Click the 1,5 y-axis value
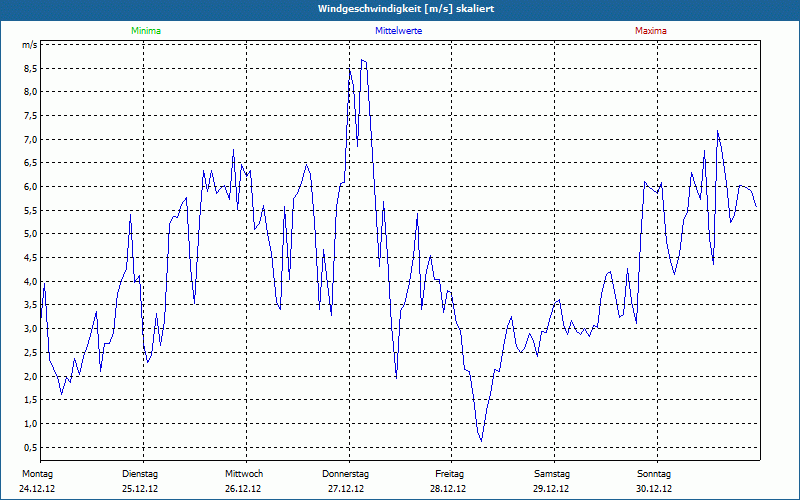Viewport: 800px width, 500px height. [31, 399]
